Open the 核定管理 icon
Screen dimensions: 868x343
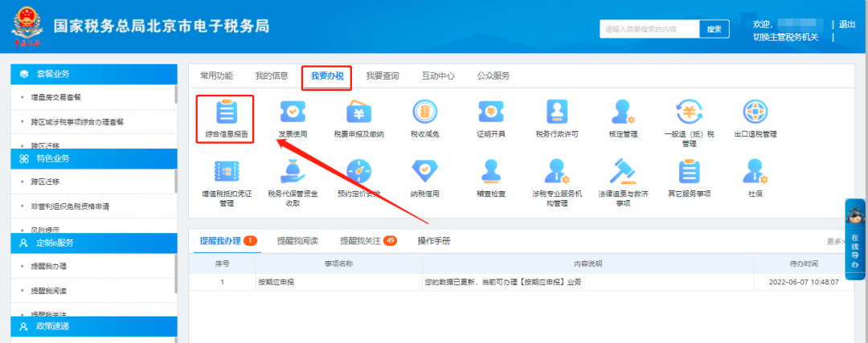624,112
